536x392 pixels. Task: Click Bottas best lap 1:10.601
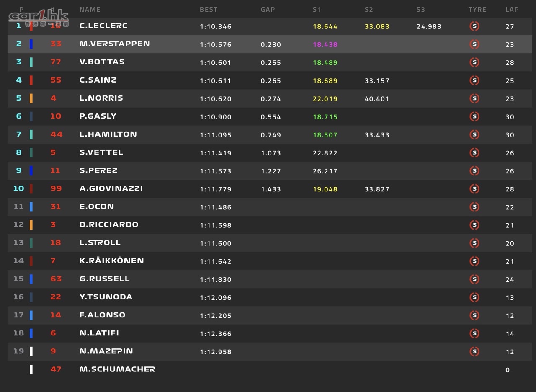(x=216, y=62)
